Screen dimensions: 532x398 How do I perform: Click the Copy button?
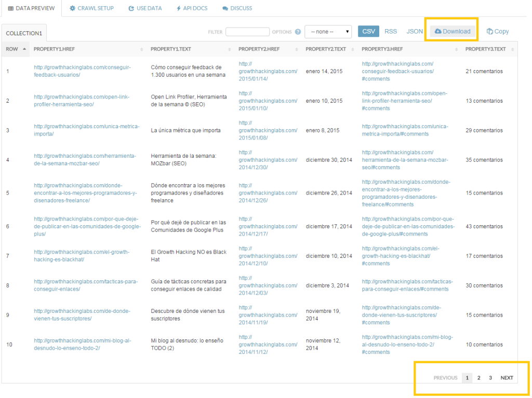pyautogui.click(x=498, y=32)
